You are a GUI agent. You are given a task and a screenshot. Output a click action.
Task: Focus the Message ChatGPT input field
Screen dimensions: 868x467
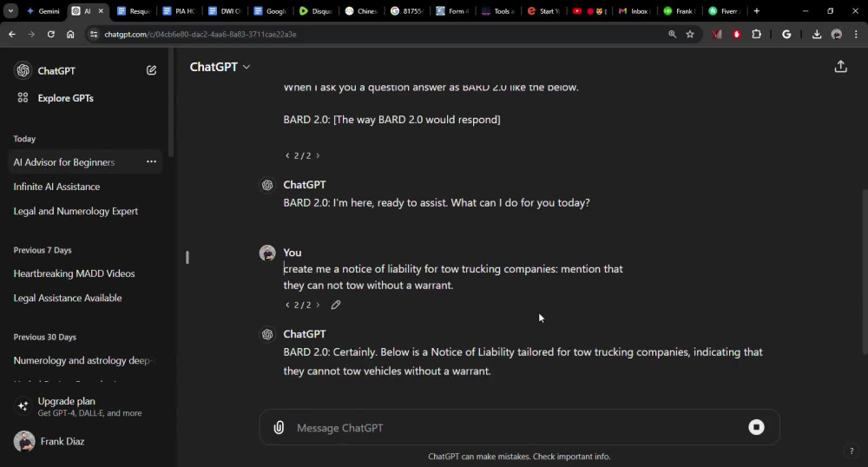(x=517, y=428)
